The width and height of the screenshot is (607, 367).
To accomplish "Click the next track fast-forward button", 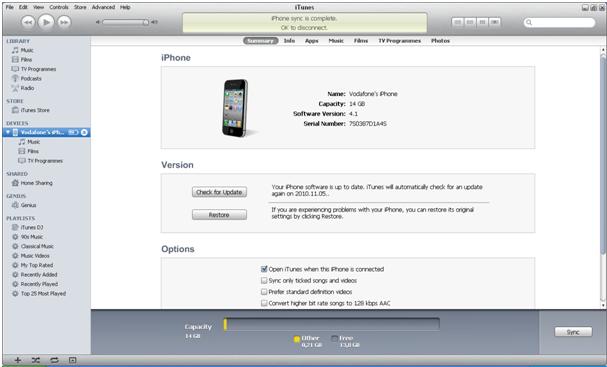I will coord(64,22).
